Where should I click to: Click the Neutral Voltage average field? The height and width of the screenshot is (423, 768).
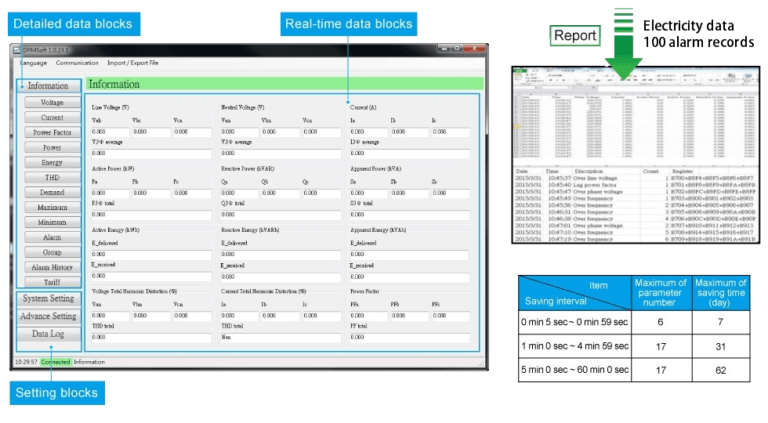tap(281, 153)
